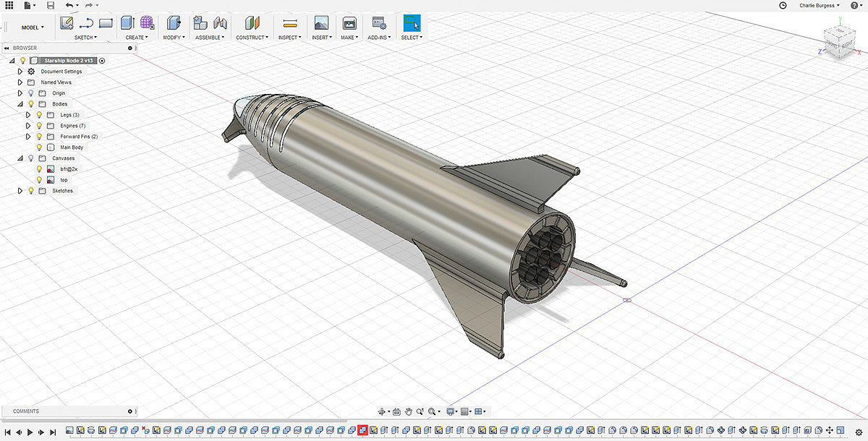
Task: Toggle visibility of Engines (7) folder
Action: pyautogui.click(x=39, y=126)
